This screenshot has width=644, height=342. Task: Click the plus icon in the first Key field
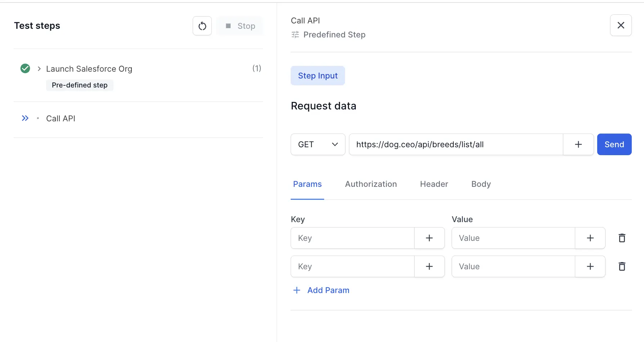click(x=429, y=238)
